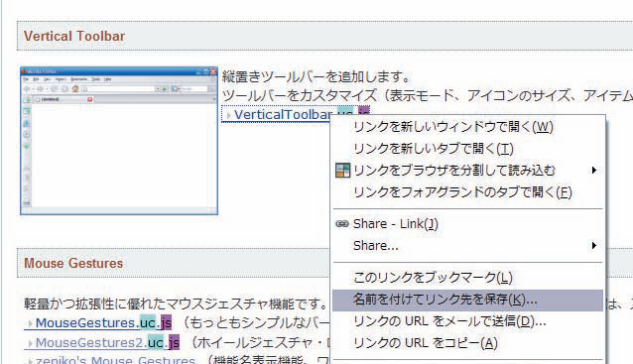Click arrow bullet before MouseGestures.uc.js
The height and width of the screenshot is (364, 633).
31,323
